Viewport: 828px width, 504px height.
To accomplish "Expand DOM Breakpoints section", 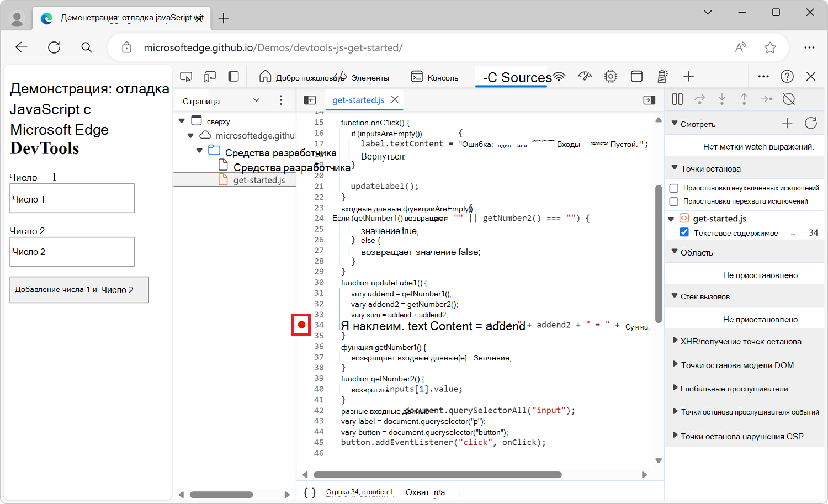I will pyautogui.click(x=675, y=364).
